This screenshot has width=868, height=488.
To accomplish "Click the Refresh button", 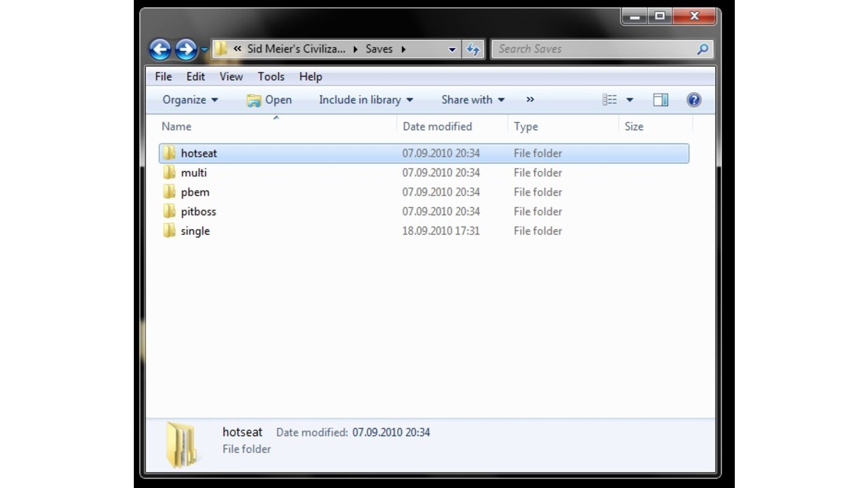I will [473, 49].
